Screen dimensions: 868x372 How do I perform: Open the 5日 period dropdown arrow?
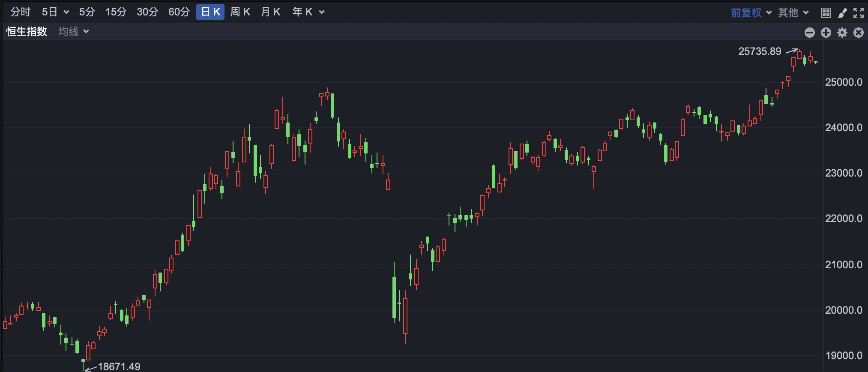tap(66, 12)
